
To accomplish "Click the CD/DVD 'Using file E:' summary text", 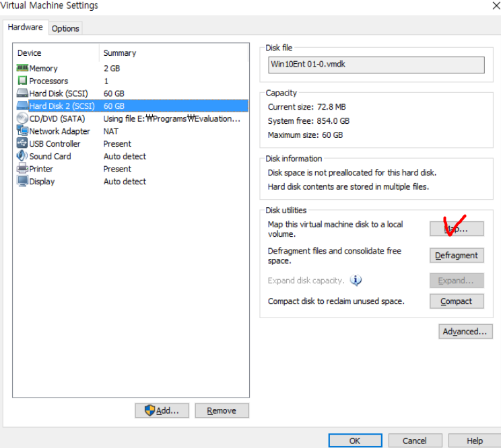I will point(172,118).
